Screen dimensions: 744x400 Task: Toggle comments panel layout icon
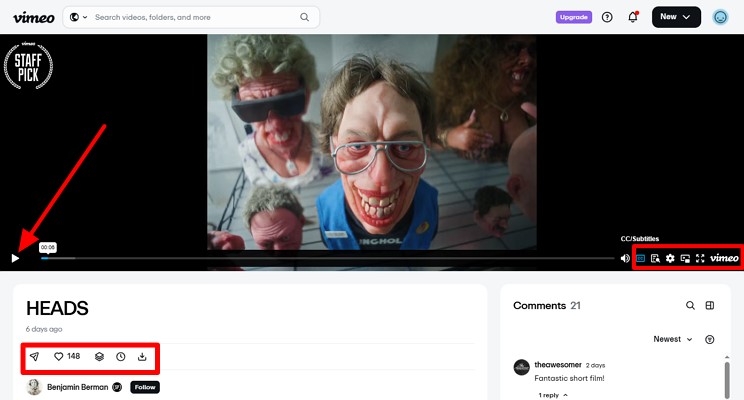pyautogui.click(x=710, y=305)
